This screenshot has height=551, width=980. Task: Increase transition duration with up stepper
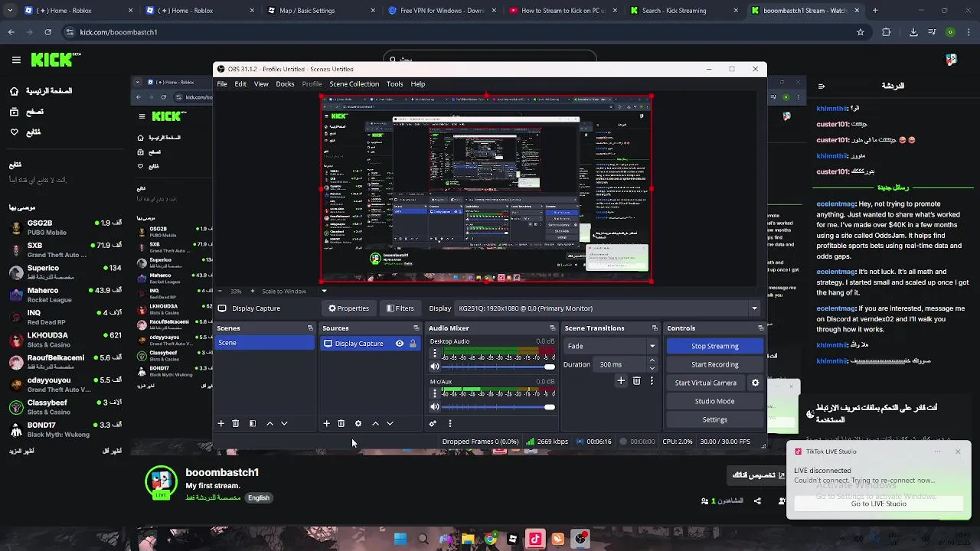(652, 360)
